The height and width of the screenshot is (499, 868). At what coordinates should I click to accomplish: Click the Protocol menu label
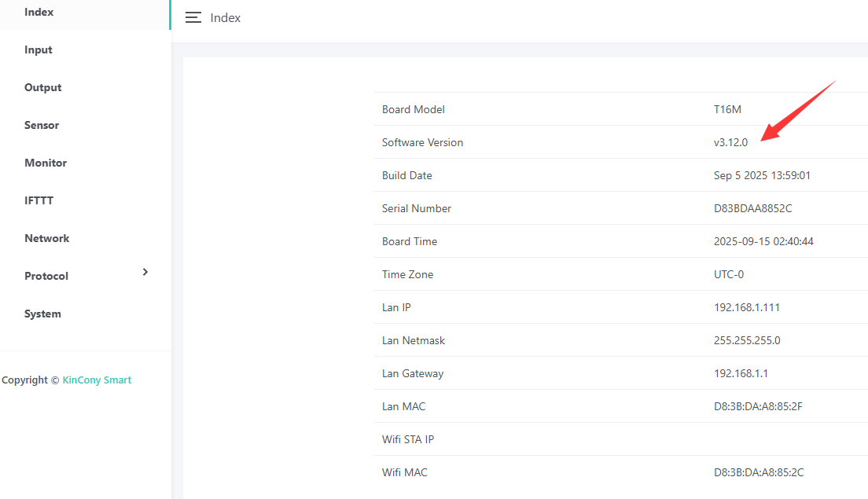pyautogui.click(x=46, y=277)
